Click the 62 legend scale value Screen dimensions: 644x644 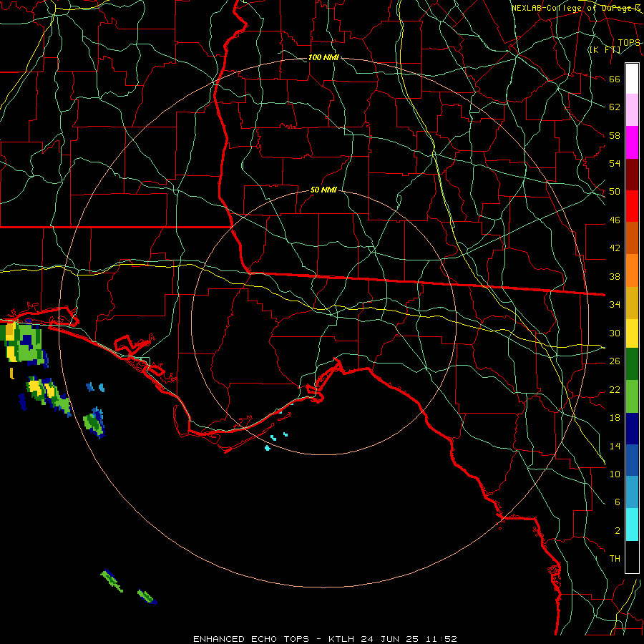(x=615, y=107)
